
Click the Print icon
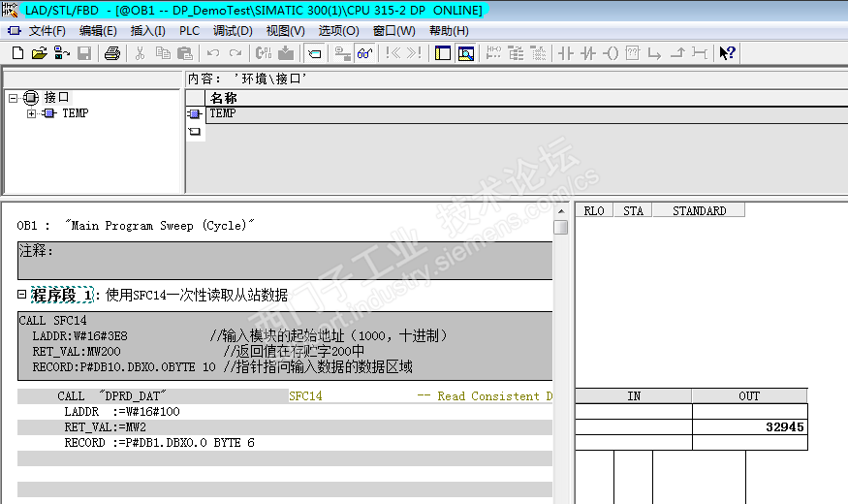tap(112, 53)
